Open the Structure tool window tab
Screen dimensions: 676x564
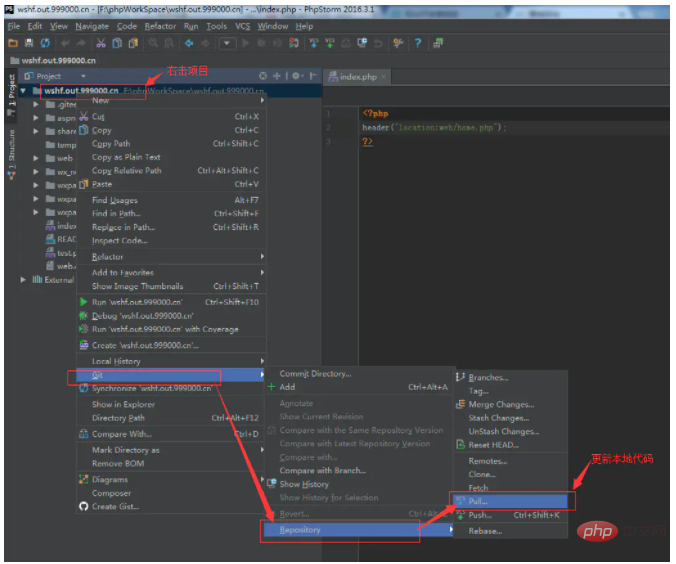pos(11,152)
